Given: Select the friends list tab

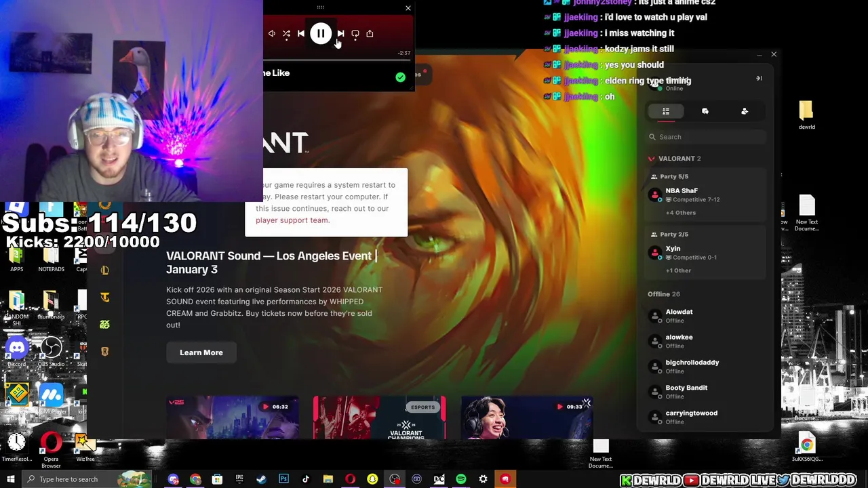Looking at the screenshot, I should coord(666,111).
